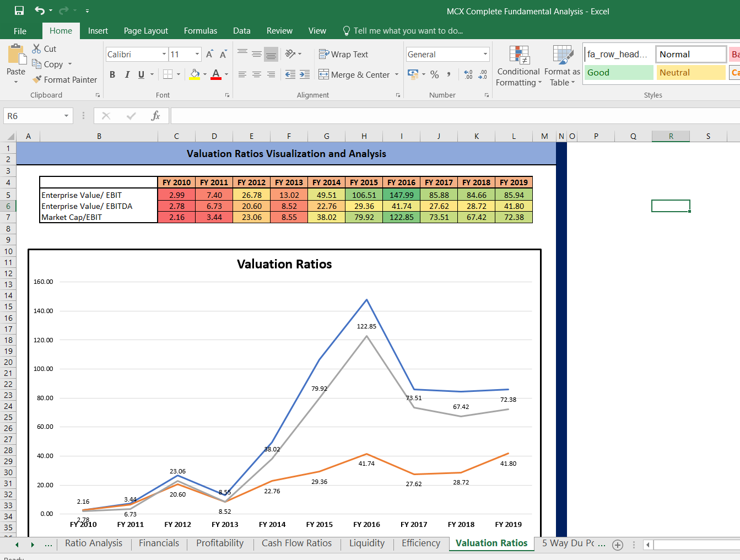Open Font dialog launcher
740x560 pixels.
coord(227,95)
